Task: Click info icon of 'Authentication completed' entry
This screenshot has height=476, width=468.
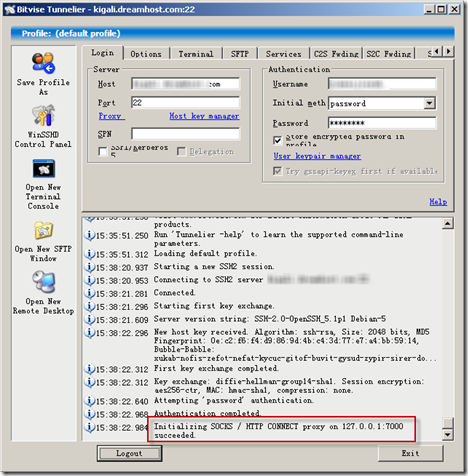Action: point(89,414)
